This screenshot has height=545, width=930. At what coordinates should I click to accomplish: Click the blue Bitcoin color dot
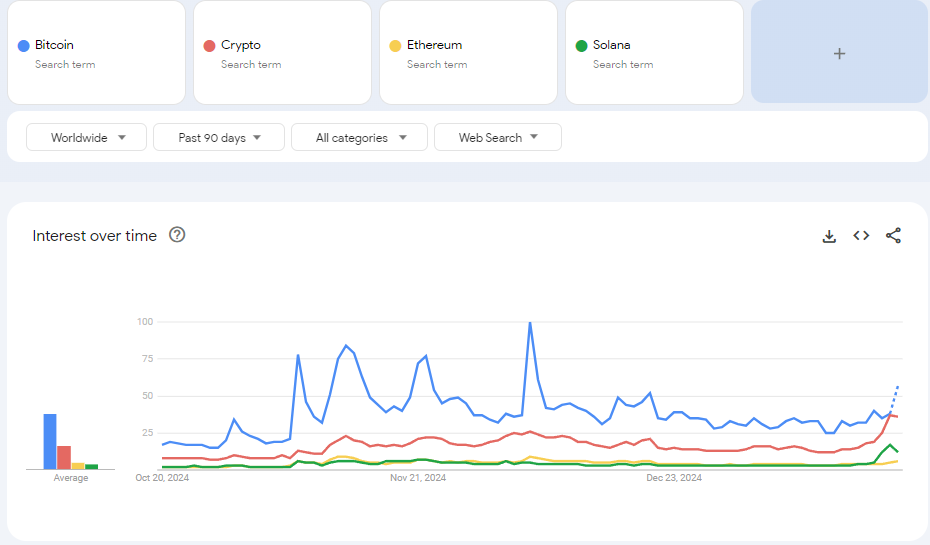(x=24, y=46)
